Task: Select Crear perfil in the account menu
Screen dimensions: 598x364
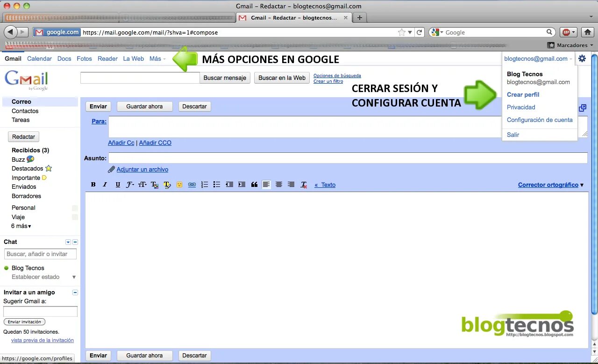Action: (x=523, y=94)
